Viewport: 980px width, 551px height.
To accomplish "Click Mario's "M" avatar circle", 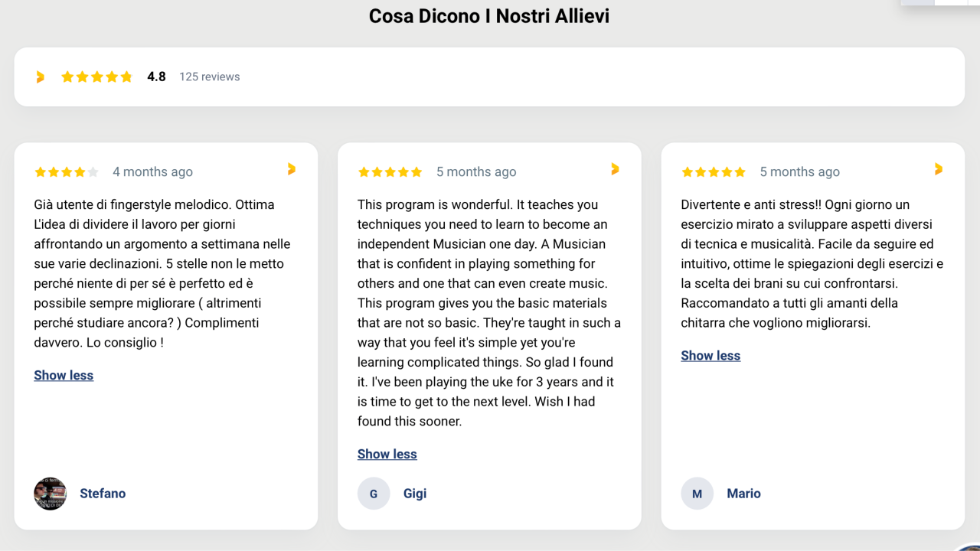I will [x=697, y=494].
